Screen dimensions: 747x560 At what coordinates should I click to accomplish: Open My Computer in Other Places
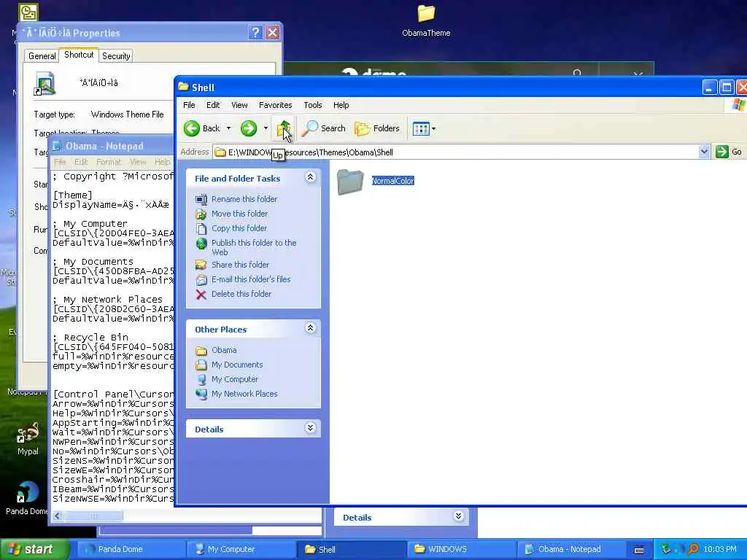234,379
